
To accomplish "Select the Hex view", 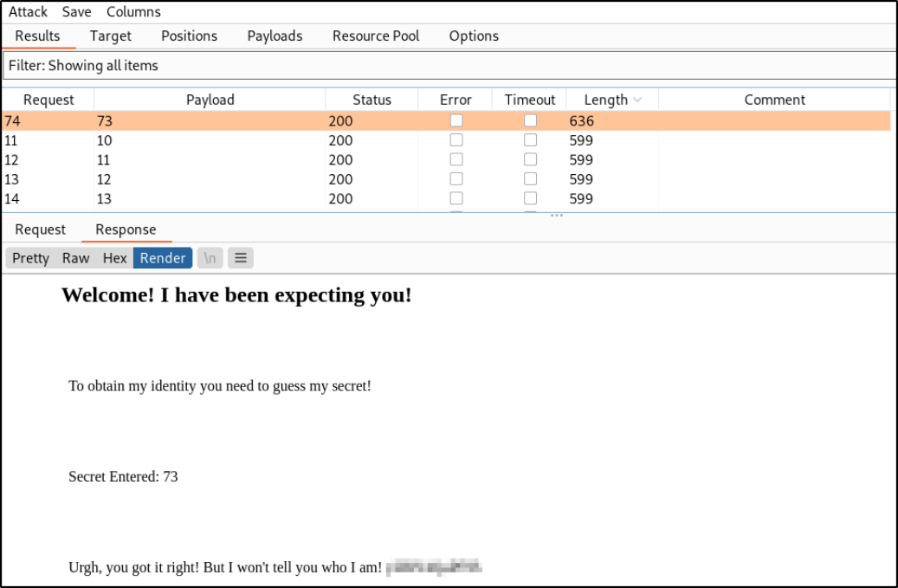I will coord(114,258).
